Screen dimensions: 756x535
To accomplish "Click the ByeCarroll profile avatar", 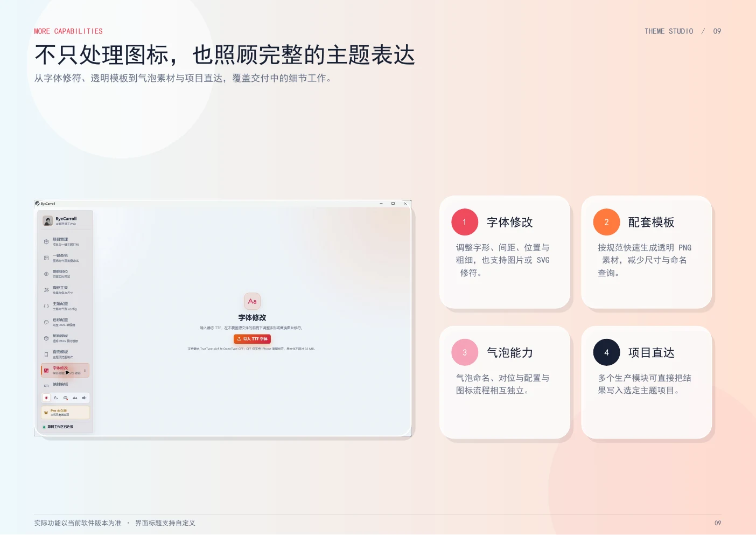I will [48, 221].
